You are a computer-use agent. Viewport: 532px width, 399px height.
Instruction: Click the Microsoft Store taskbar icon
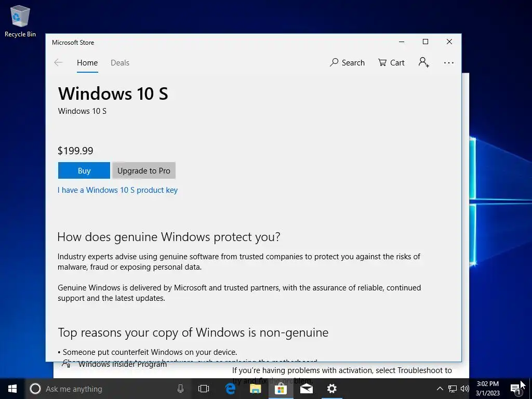click(x=281, y=389)
